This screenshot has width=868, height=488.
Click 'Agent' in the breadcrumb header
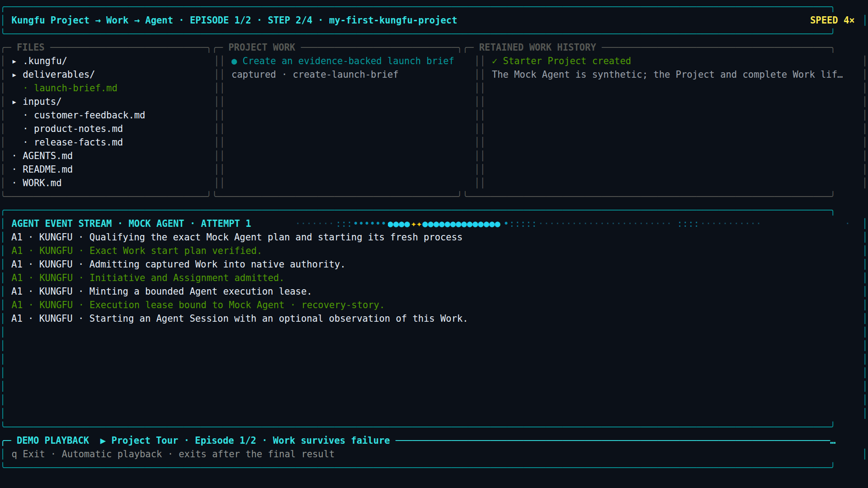(x=159, y=20)
